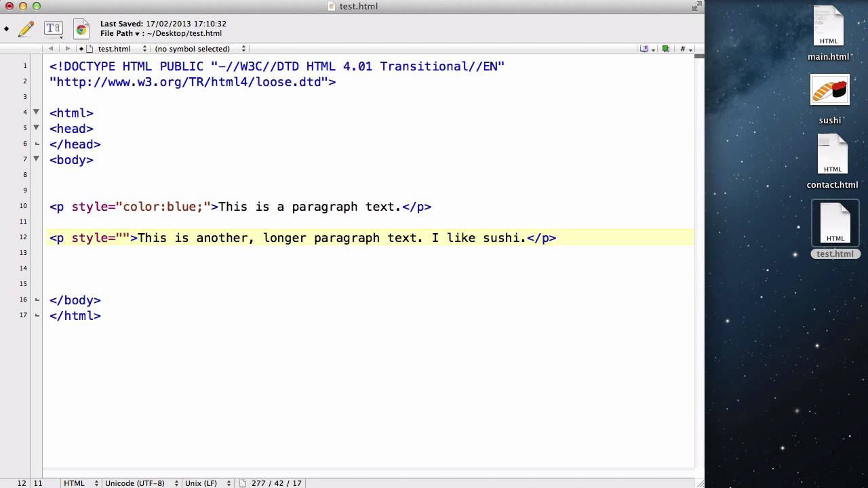Viewport: 868px width, 488px height.
Task: Click line number 1 in the gutter
Action: click(25, 66)
